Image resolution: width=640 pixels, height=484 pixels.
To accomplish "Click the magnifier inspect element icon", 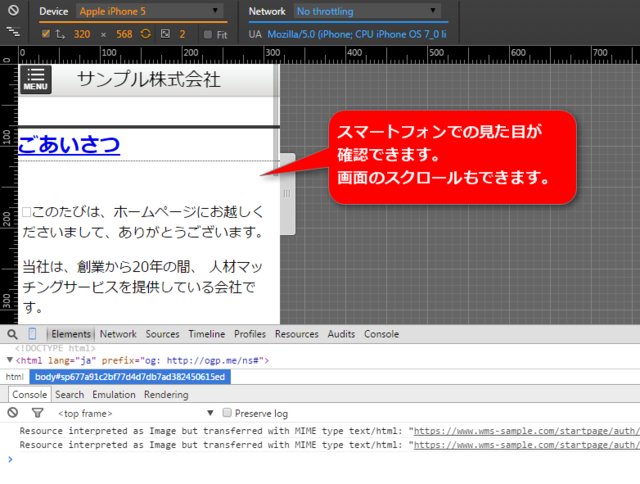I will [x=12, y=334].
